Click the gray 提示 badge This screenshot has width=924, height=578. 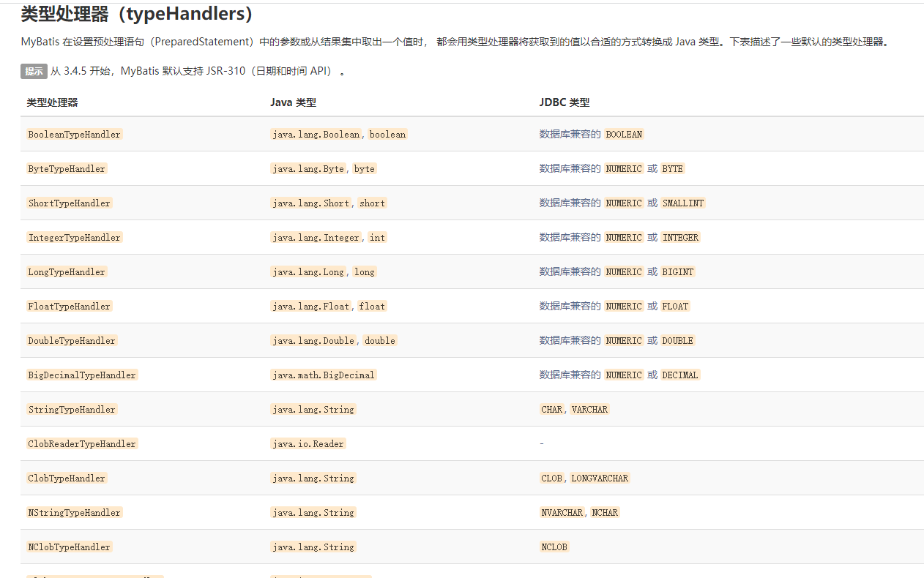coord(34,71)
